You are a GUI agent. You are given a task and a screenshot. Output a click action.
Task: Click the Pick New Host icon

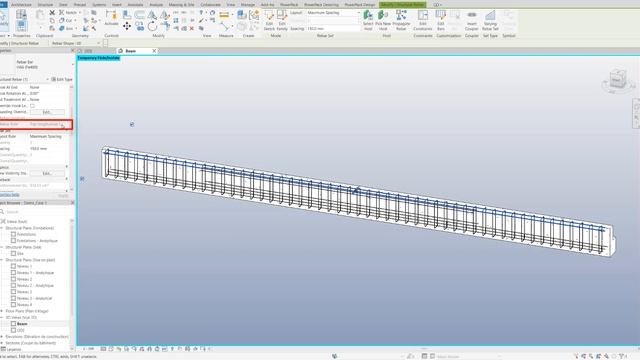(383, 20)
